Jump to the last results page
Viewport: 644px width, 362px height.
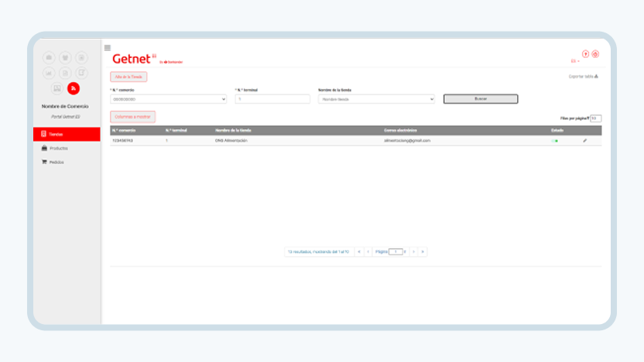pos(423,251)
